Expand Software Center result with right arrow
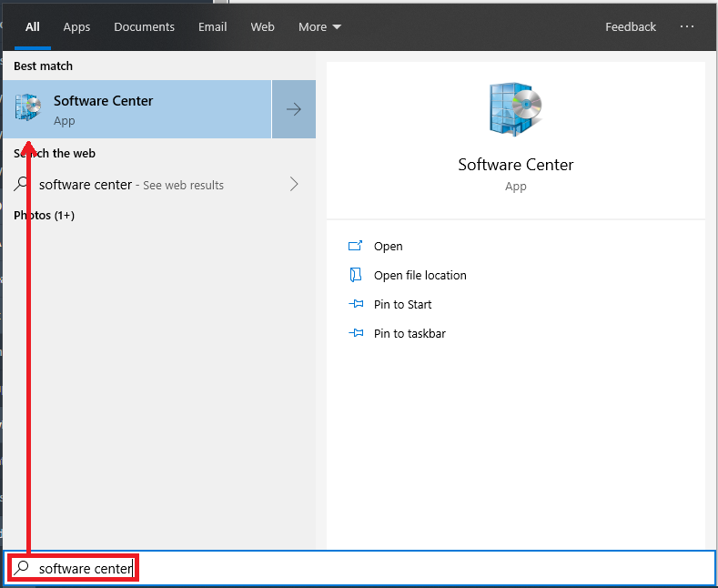 pyautogui.click(x=294, y=109)
